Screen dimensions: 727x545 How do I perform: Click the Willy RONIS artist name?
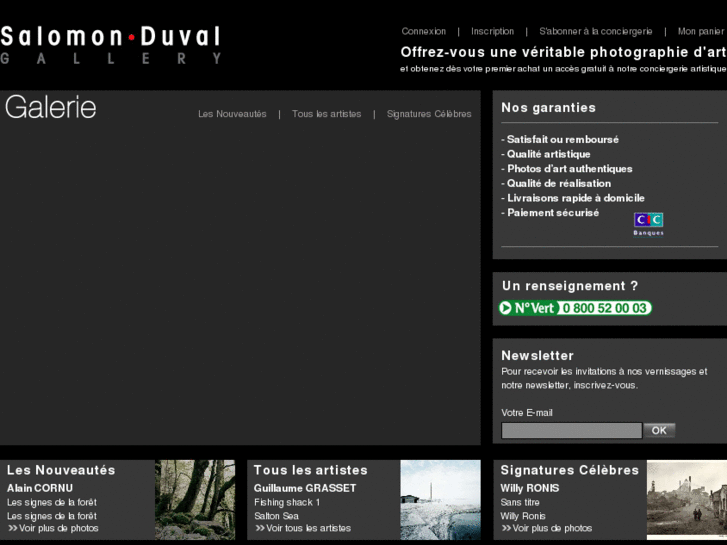pyautogui.click(x=529, y=488)
